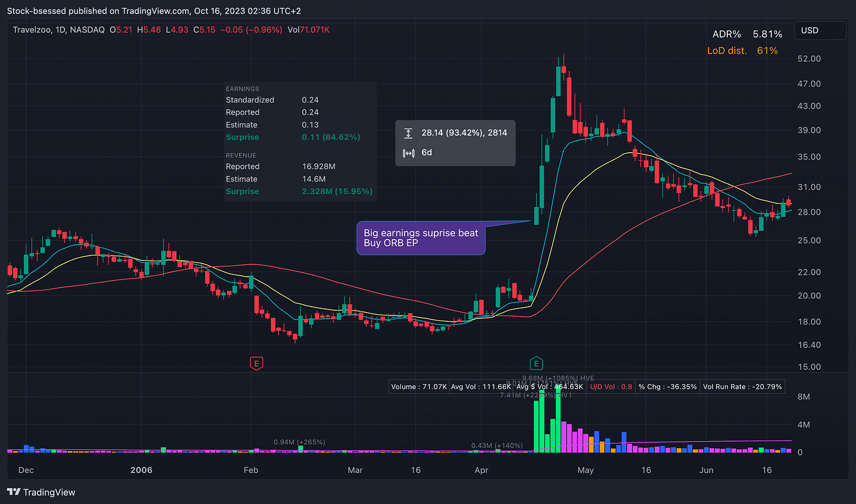This screenshot has height=504, width=856.
Task: Click the revenue Estimate value 14.6M
Action: tap(314, 179)
